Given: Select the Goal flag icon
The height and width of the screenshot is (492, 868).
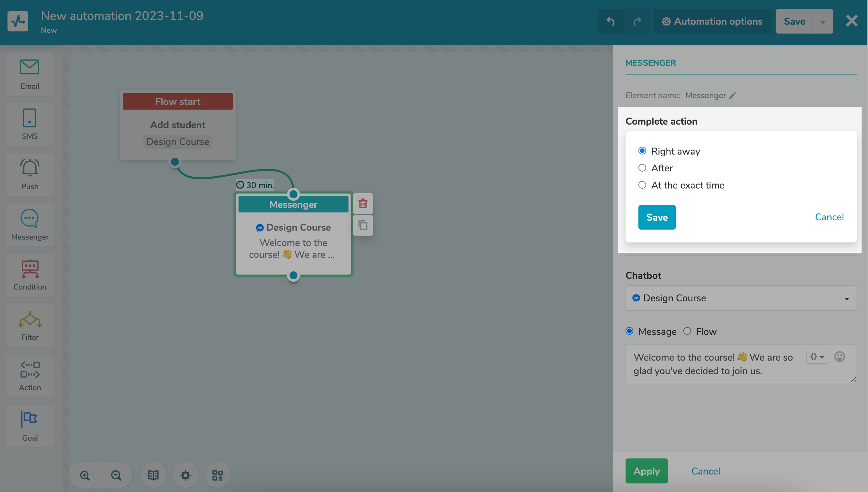Looking at the screenshot, I should point(30,420).
